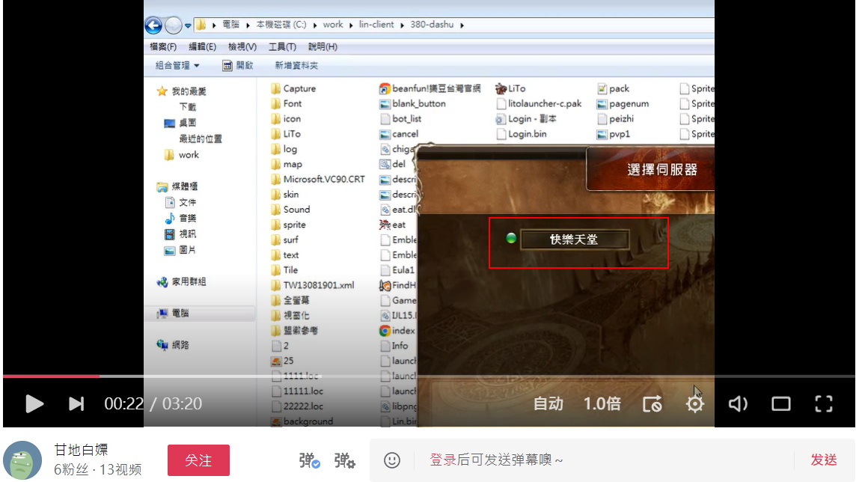This screenshot has height=482, width=868.
Task: Select the Microsoft.VC90.CRT folder
Action: click(318, 180)
